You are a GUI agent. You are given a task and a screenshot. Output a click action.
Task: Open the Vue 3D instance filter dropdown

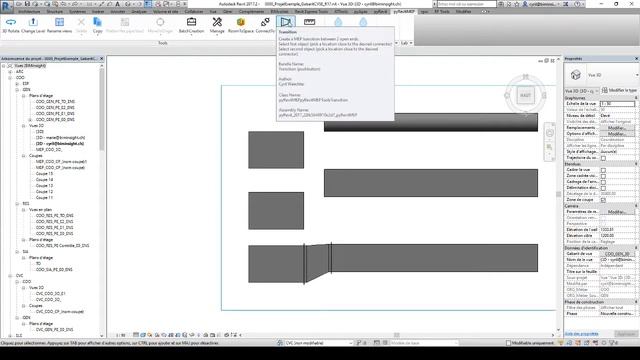coord(582,90)
